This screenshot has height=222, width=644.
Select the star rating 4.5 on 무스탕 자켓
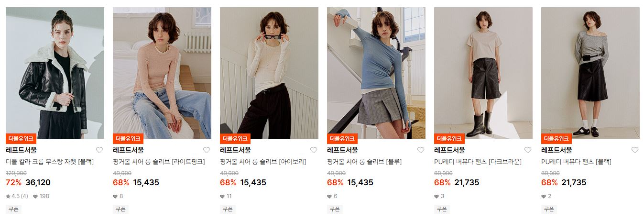coord(17,196)
